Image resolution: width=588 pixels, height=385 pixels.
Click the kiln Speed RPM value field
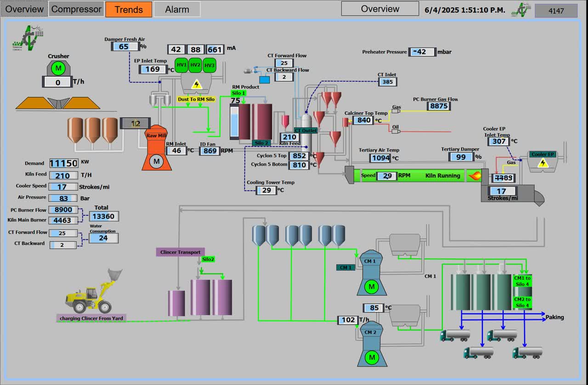coord(387,176)
